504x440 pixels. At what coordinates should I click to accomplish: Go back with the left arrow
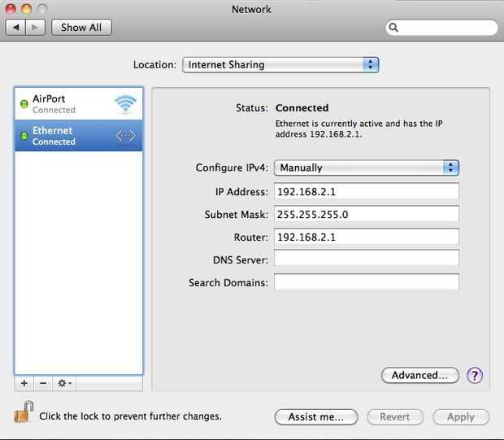coord(15,28)
